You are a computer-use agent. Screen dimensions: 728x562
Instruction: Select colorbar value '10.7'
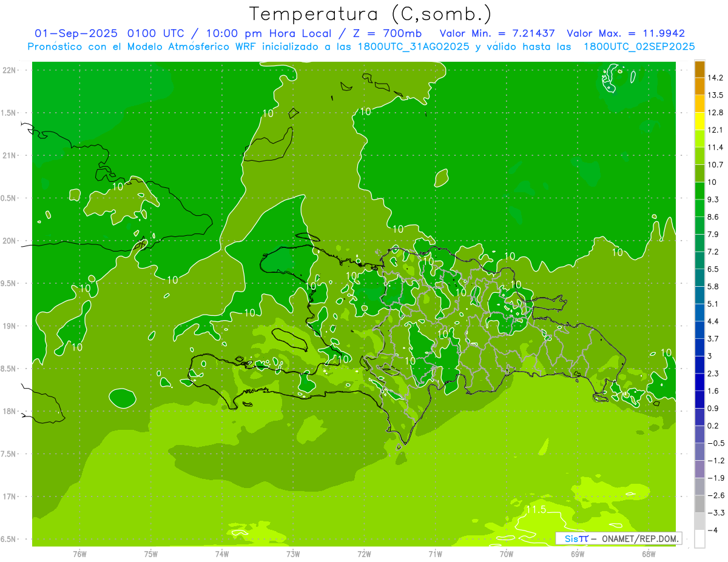pyautogui.click(x=715, y=165)
